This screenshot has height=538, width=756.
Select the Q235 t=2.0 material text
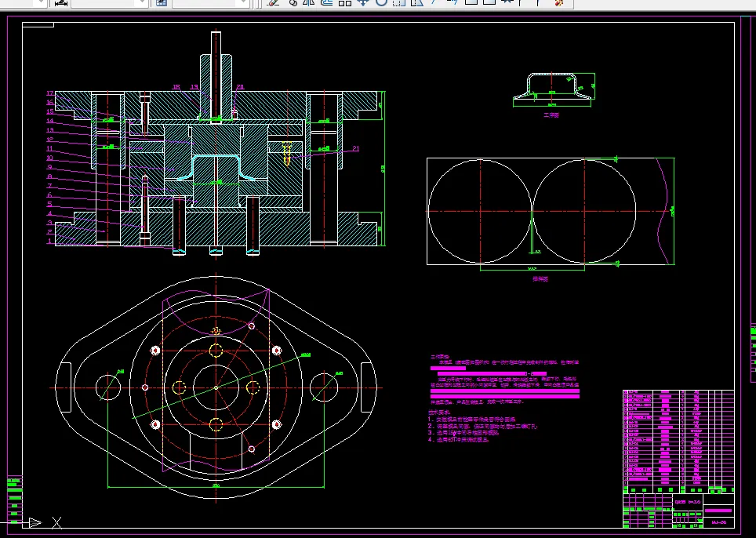687,503
